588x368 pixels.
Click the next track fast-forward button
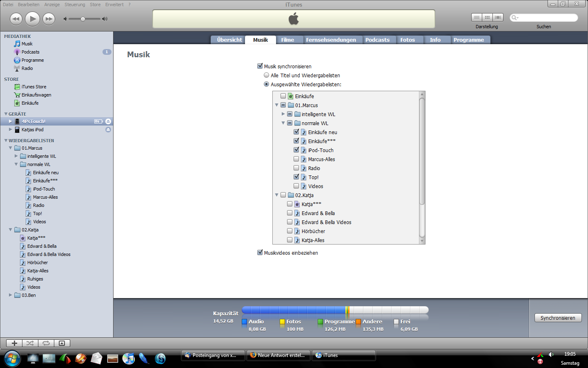point(49,19)
